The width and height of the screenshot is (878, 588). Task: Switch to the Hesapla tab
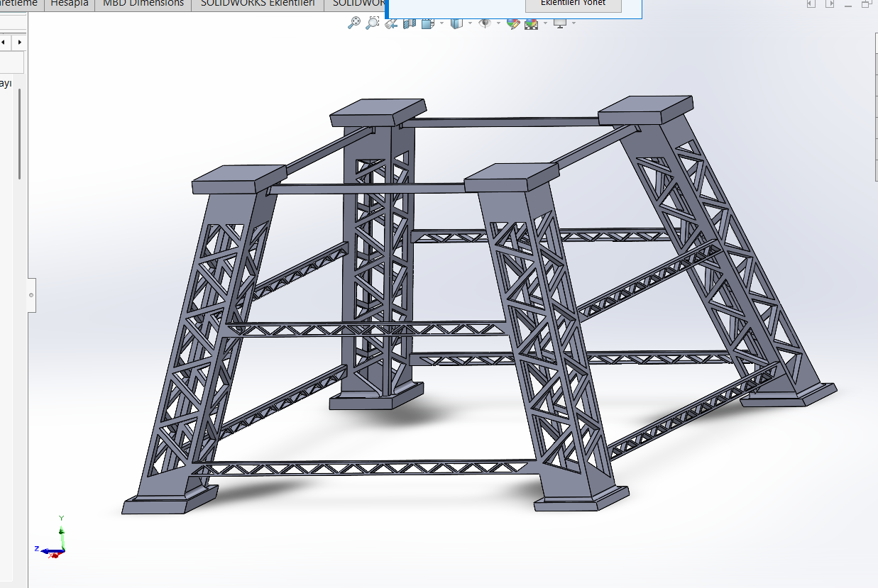(70, 4)
